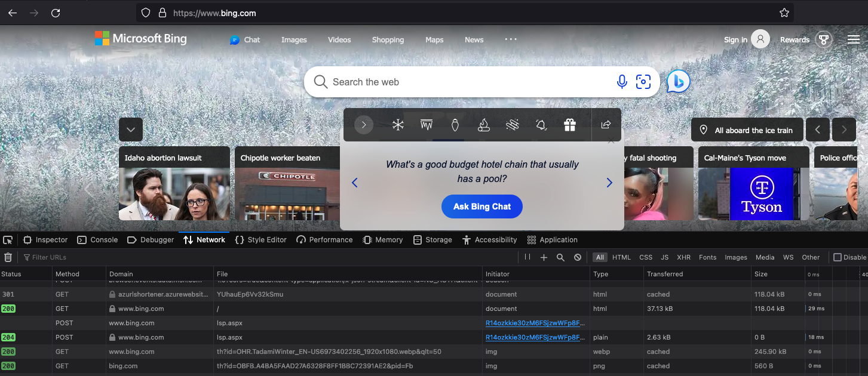Switch to the Console tab
This screenshot has width=868, height=376.
(98, 240)
